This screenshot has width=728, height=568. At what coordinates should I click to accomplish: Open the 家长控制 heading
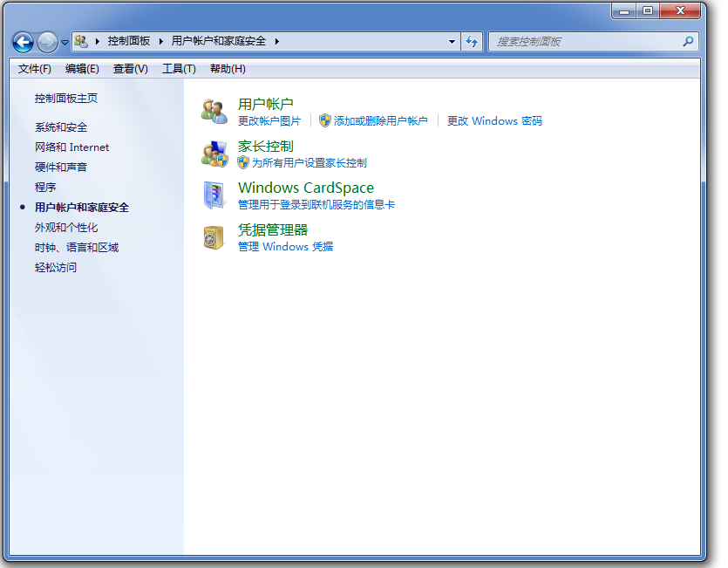click(266, 147)
